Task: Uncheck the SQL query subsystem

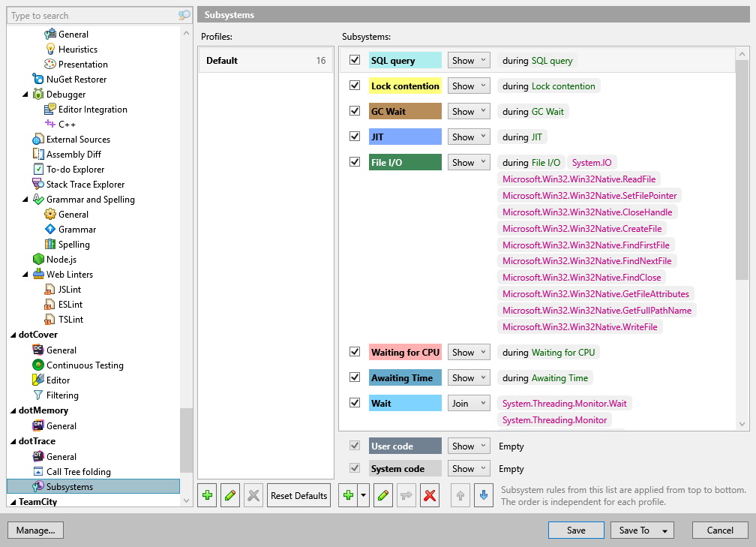Action: pyautogui.click(x=354, y=60)
